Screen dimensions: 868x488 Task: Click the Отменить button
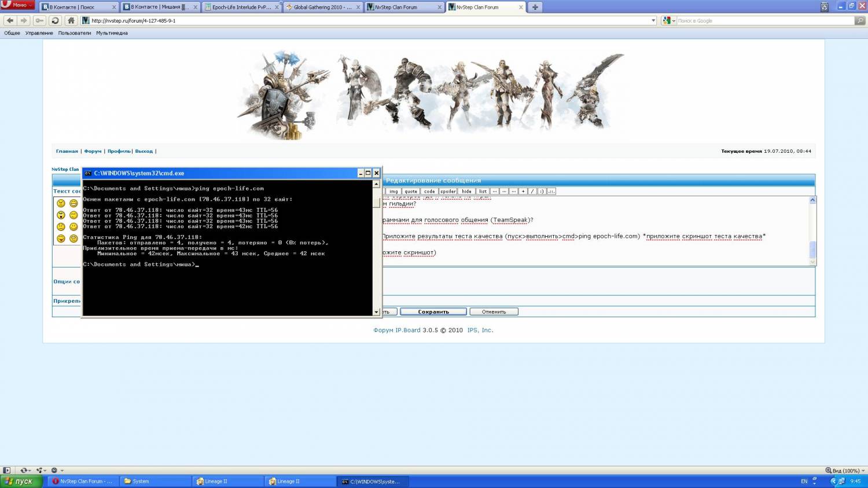494,311
